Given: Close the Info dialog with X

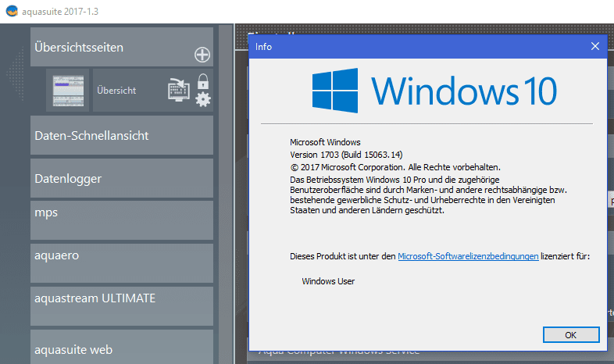Looking at the screenshot, I should [x=594, y=46].
